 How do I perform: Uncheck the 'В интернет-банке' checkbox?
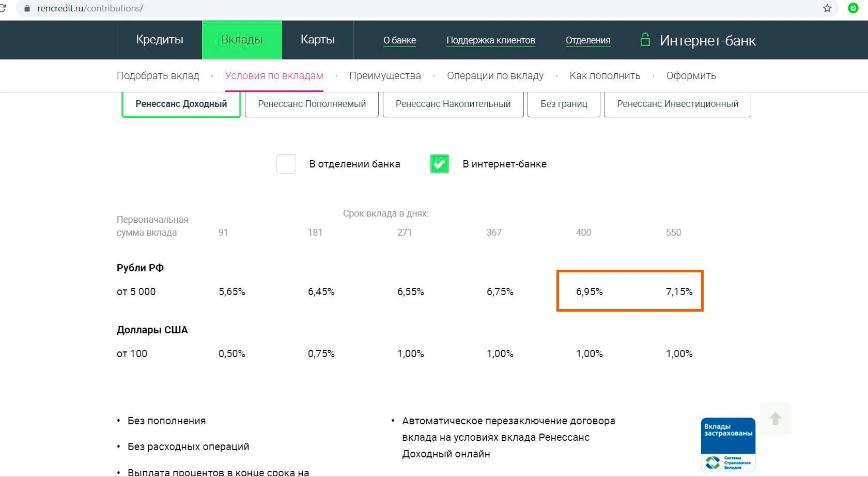click(x=440, y=164)
